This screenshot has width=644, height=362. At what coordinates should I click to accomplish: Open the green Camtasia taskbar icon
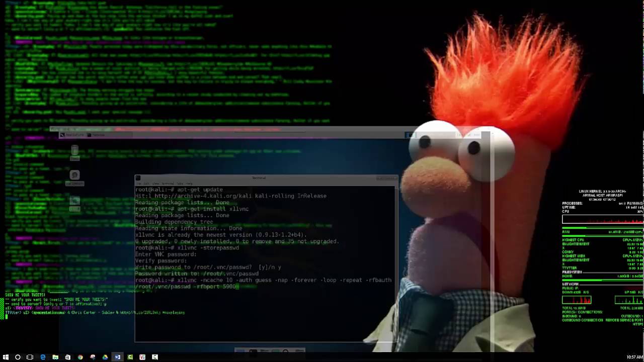[130, 357]
